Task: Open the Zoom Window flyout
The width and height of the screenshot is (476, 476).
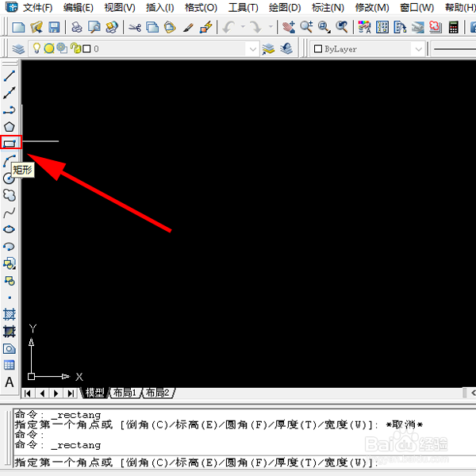Action: (324, 27)
